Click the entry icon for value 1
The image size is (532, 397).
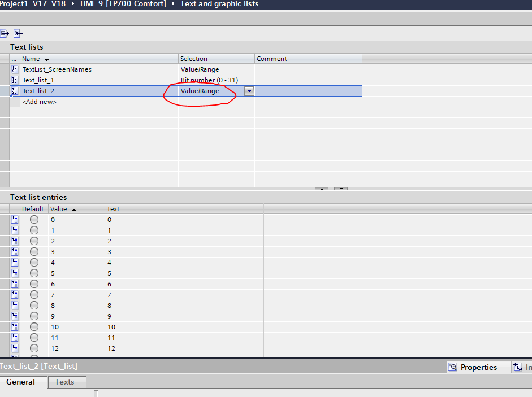(15, 230)
